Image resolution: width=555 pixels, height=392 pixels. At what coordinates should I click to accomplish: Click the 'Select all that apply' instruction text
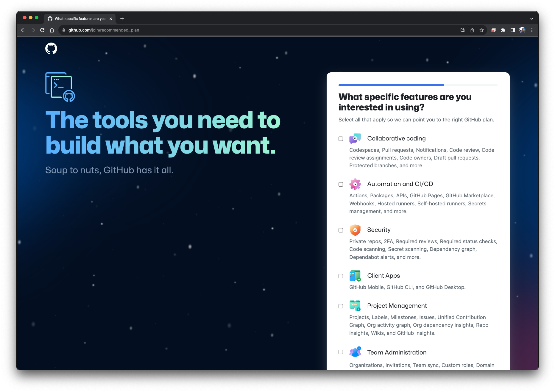pos(416,120)
